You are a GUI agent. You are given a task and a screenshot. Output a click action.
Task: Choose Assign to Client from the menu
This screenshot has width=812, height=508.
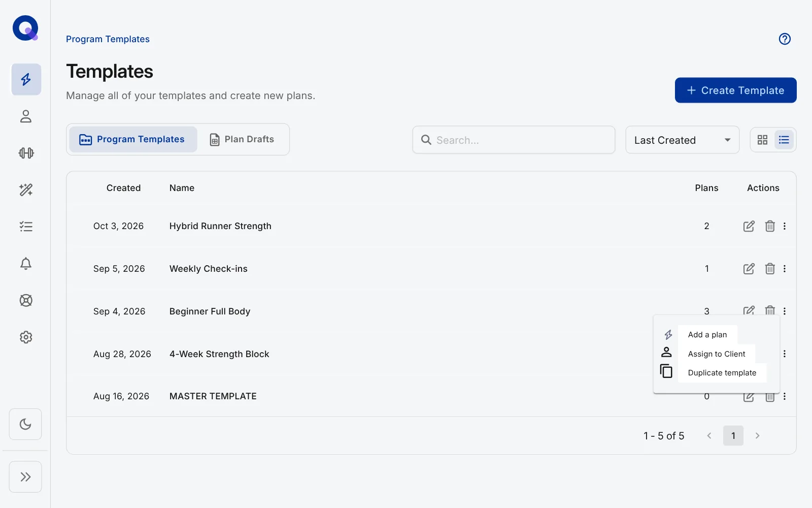pyautogui.click(x=717, y=354)
